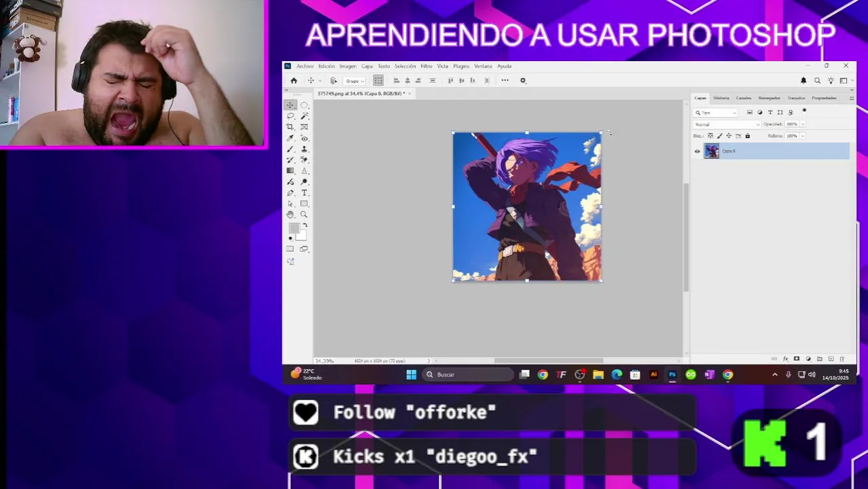Select the Rectangle shape tool
Viewport: 868px width, 489px height.
pyautogui.click(x=304, y=204)
